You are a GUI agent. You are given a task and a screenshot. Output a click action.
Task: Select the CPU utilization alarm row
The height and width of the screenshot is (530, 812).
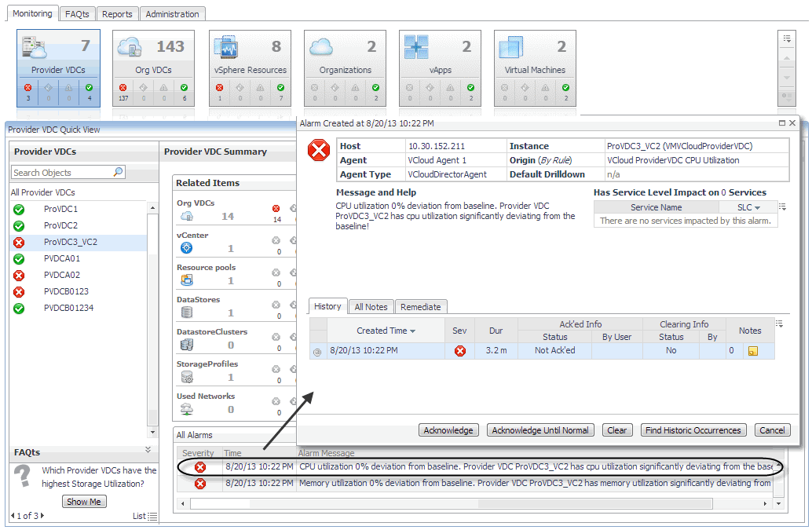475,467
